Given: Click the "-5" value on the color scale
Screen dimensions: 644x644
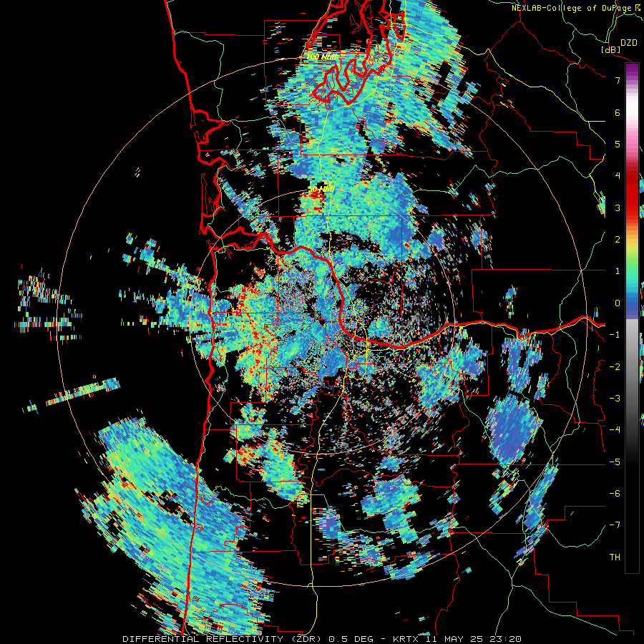Looking at the screenshot, I should (615, 462).
